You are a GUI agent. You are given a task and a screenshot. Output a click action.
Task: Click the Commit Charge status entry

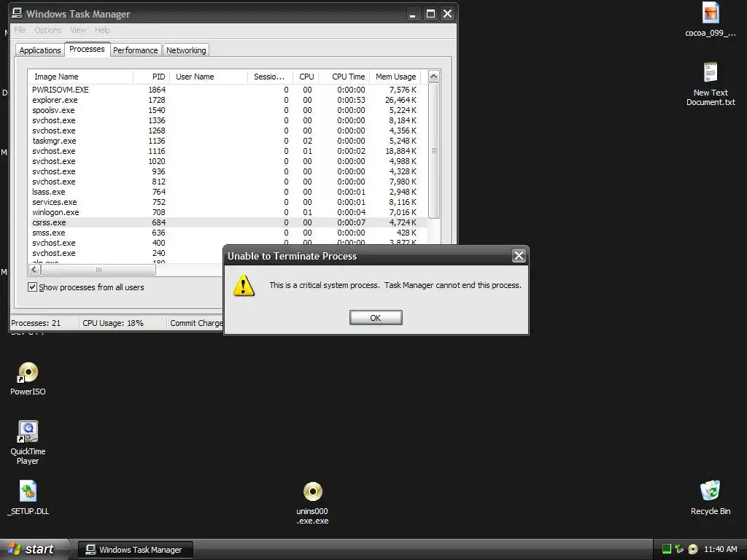[x=196, y=323]
